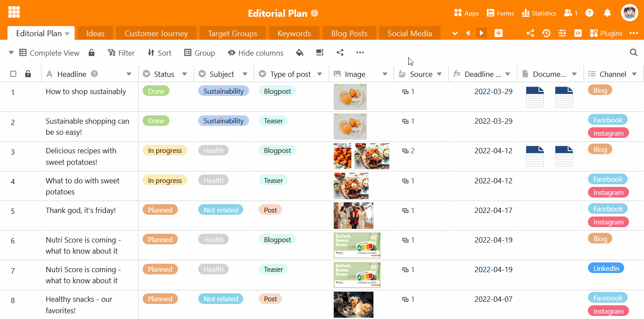Click the paint bucket row color icon
This screenshot has height=319, width=644.
coord(300,53)
